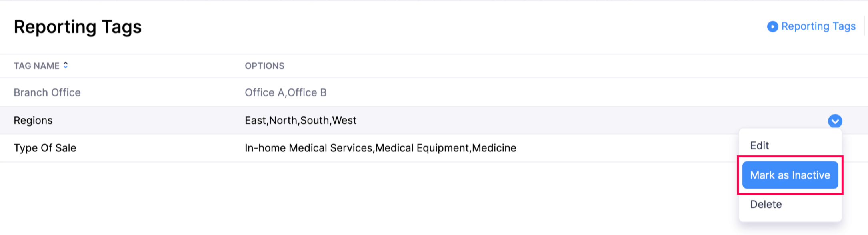Click Medical Equipment in Type Of Sale options

tap(422, 148)
